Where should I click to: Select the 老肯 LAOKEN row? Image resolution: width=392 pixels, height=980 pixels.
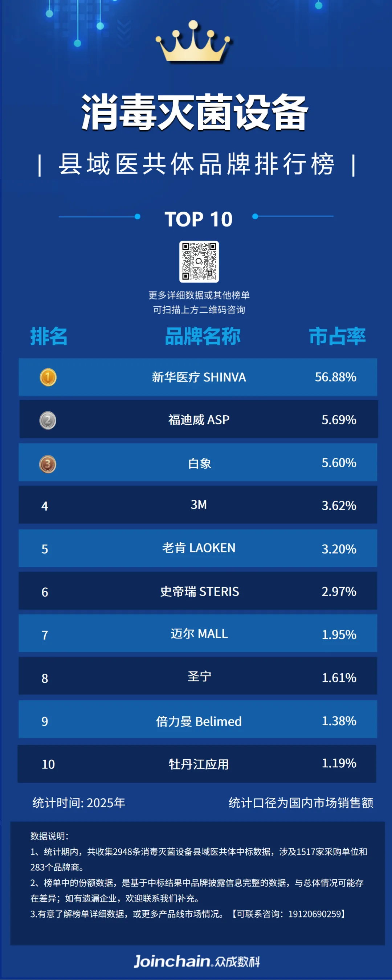click(x=198, y=548)
